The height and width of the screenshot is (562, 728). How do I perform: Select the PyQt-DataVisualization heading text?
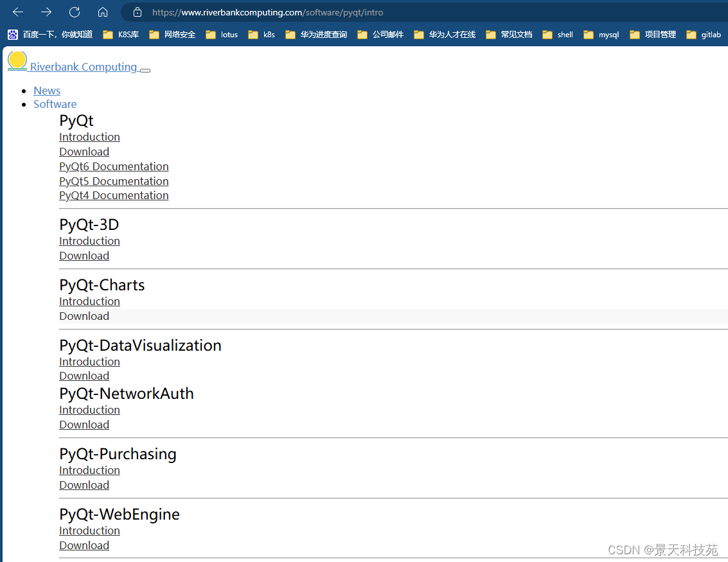click(x=140, y=346)
